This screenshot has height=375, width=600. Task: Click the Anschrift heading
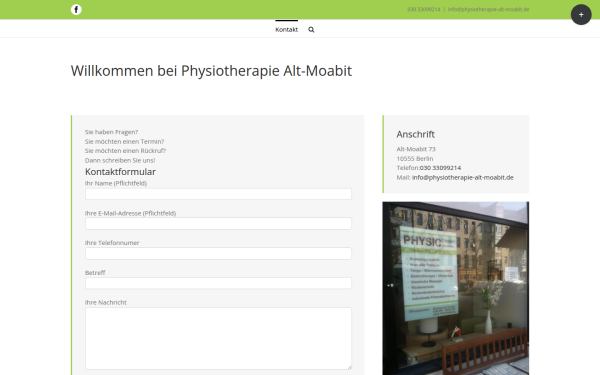[x=416, y=134]
